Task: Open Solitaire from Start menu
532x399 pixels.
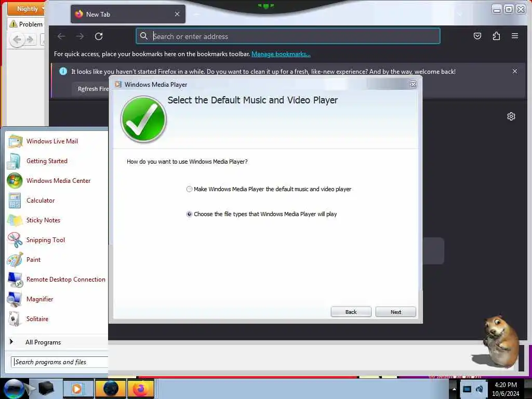Action: [x=56, y=319]
